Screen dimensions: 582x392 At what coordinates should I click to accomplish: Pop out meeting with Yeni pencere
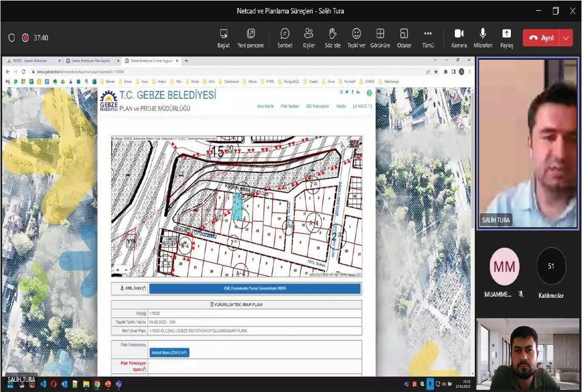(x=251, y=38)
